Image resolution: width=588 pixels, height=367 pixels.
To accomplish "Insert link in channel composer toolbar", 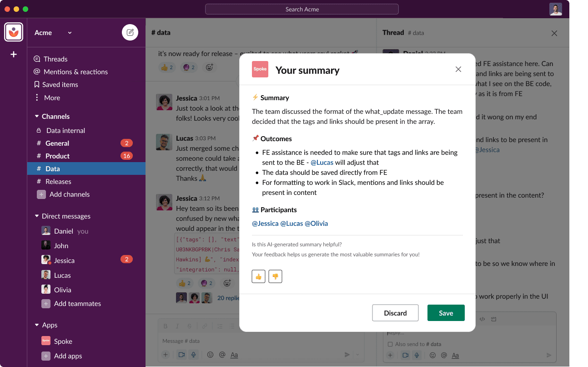I will 205,326.
